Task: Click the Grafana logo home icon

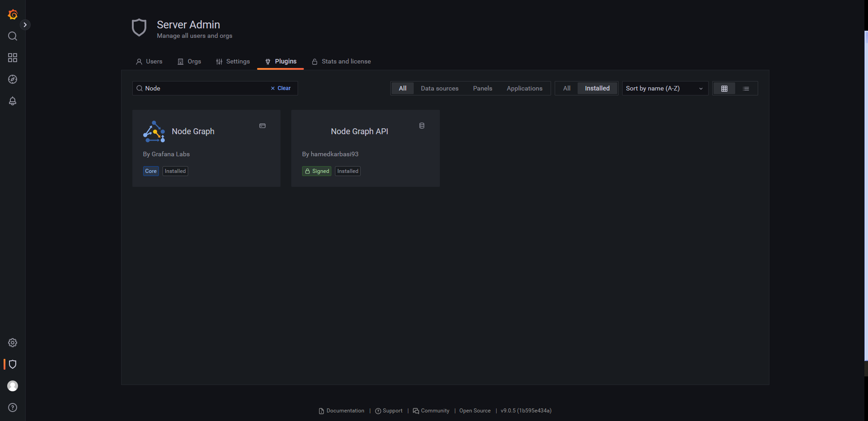Action: [13, 14]
